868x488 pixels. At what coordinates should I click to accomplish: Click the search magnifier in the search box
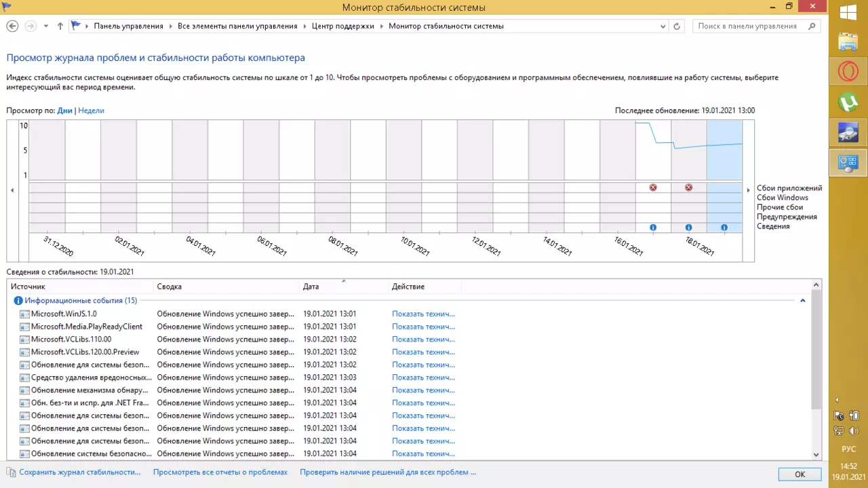(x=812, y=26)
